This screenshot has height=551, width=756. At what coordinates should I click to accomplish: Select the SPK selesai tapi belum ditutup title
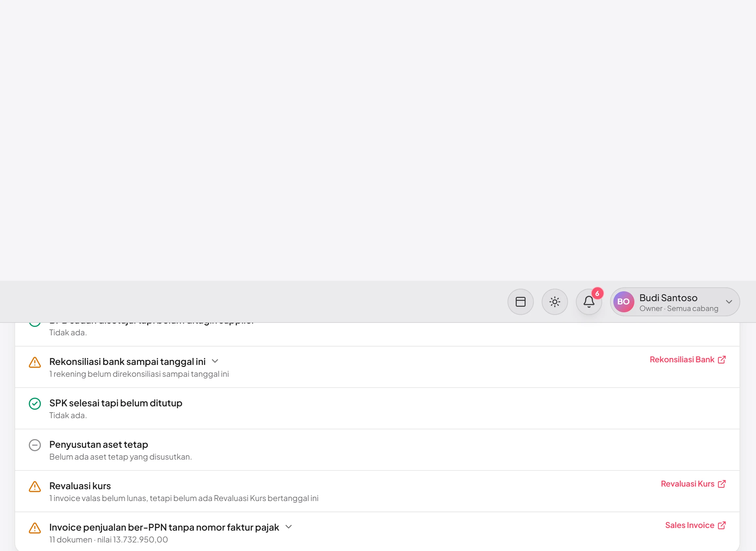116,403
